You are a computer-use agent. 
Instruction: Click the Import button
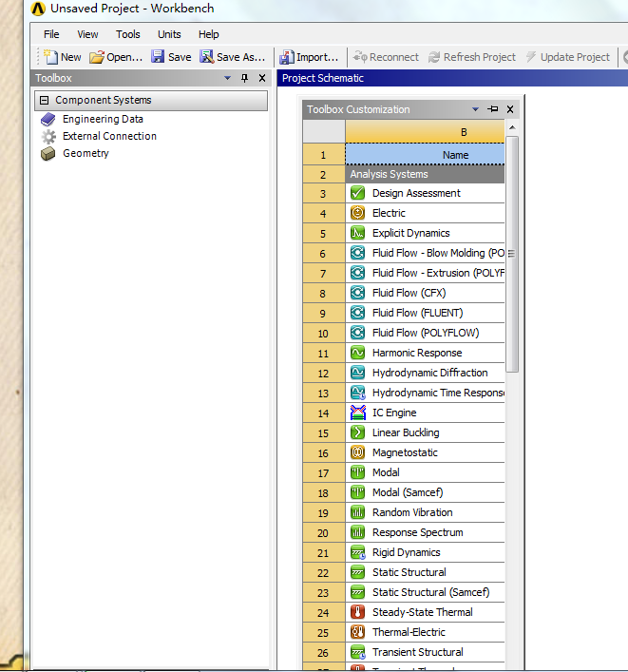(x=309, y=57)
